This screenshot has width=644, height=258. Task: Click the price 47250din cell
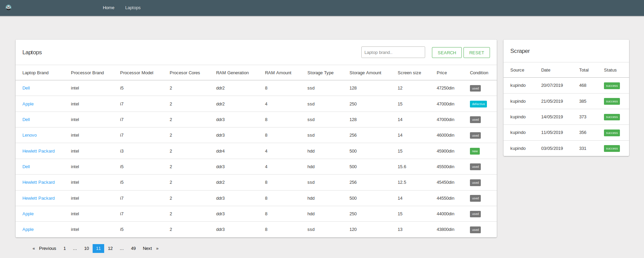446,88
